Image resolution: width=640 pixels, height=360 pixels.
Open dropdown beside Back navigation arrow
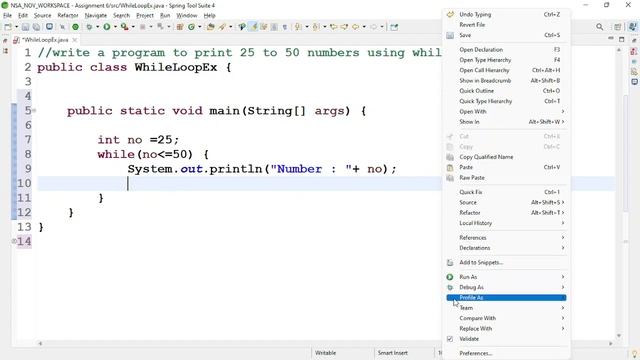(364, 27)
